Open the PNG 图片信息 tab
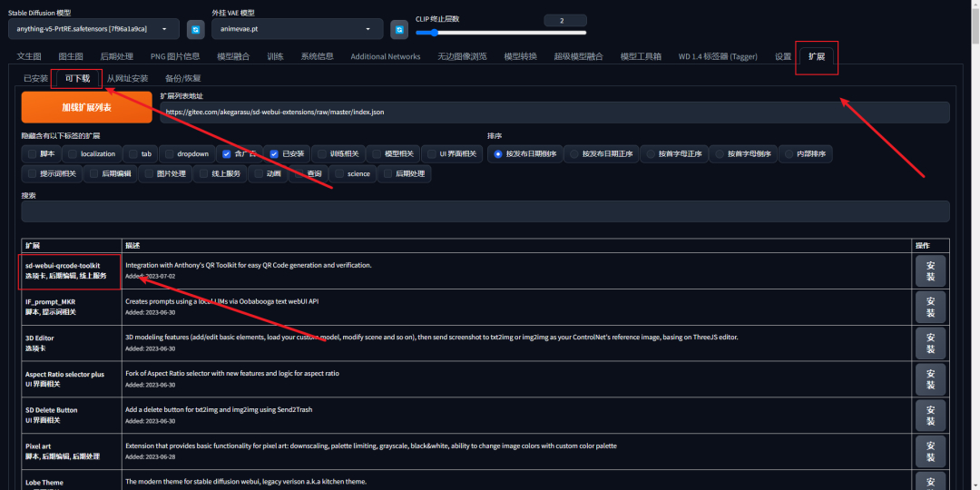The image size is (980, 490). (x=175, y=56)
